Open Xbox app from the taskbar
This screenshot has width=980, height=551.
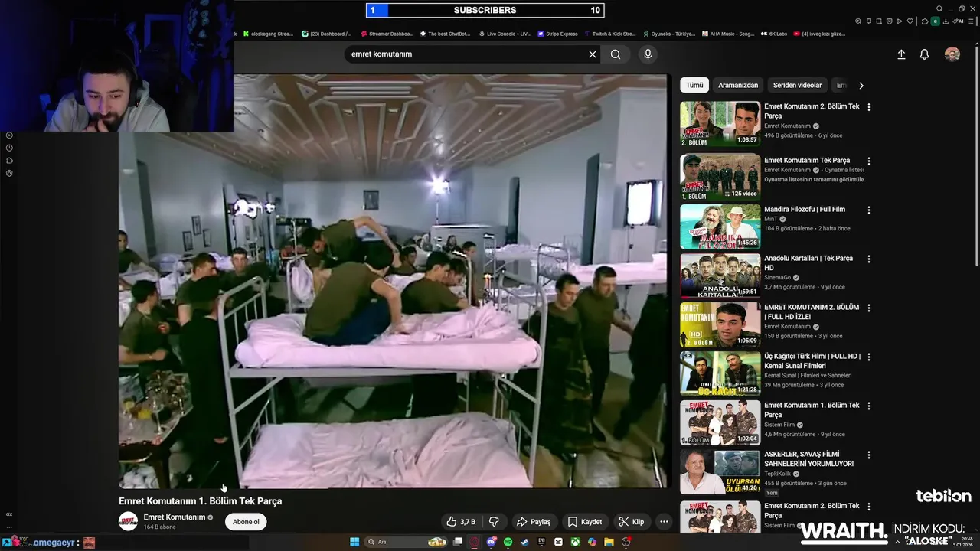click(x=575, y=542)
